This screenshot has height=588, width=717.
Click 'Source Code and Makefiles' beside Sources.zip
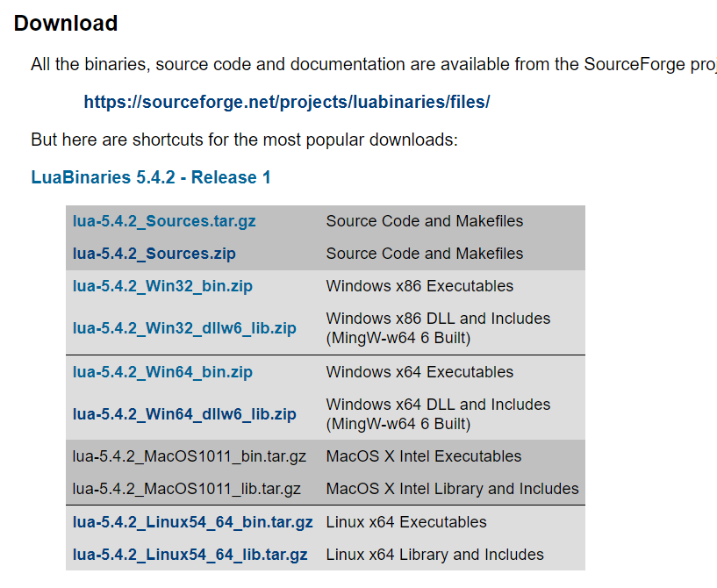pyautogui.click(x=425, y=254)
